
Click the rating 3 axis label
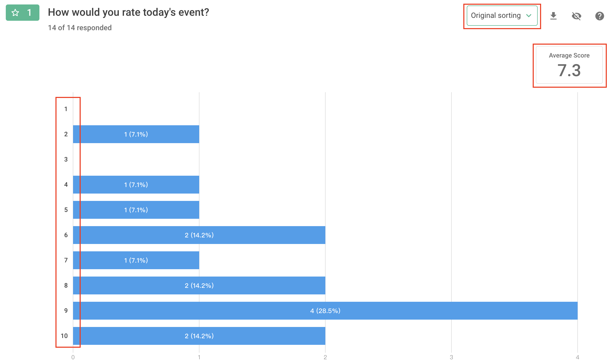(66, 159)
